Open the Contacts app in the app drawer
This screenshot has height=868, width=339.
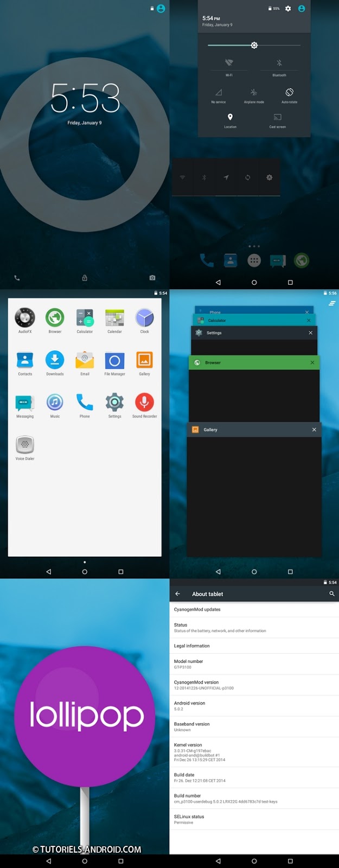pos(25,360)
